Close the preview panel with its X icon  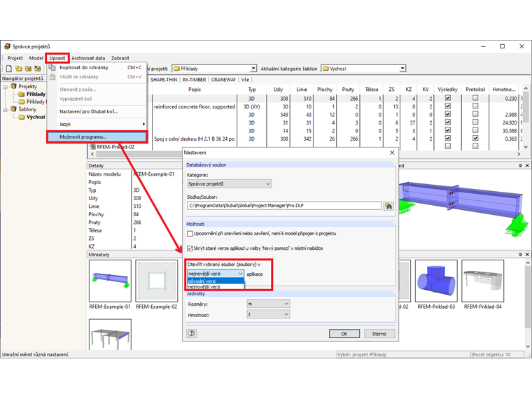(x=527, y=166)
